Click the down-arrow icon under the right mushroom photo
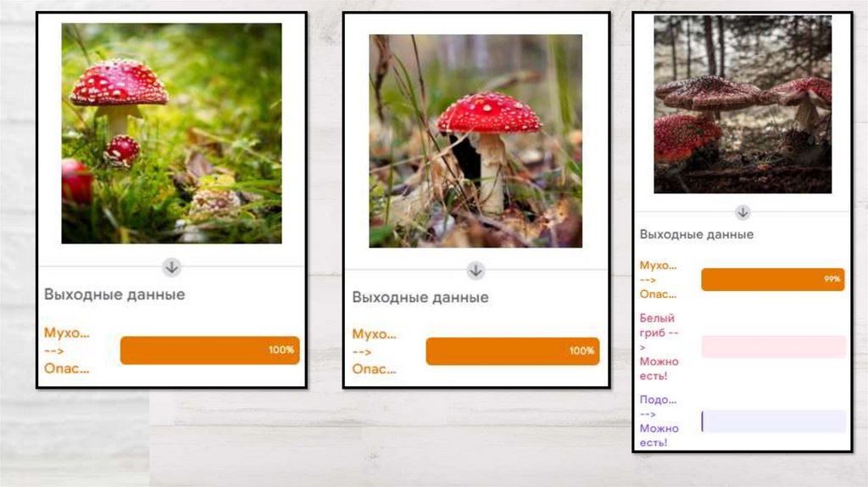Viewport: 868px width, 487px height. pos(743,212)
